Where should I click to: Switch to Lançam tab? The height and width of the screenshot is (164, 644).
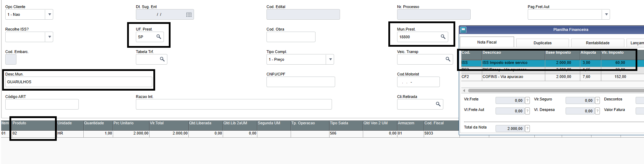pyautogui.click(x=636, y=43)
